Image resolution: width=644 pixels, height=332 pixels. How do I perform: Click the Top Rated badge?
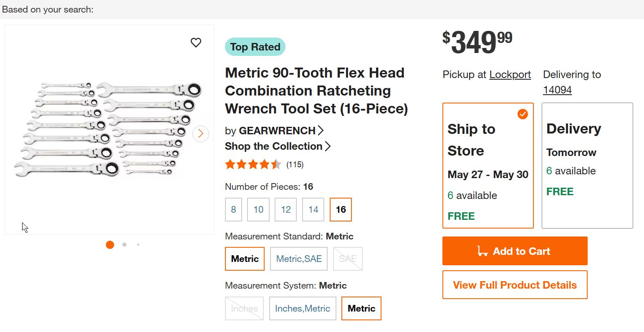tap(255, 47)
